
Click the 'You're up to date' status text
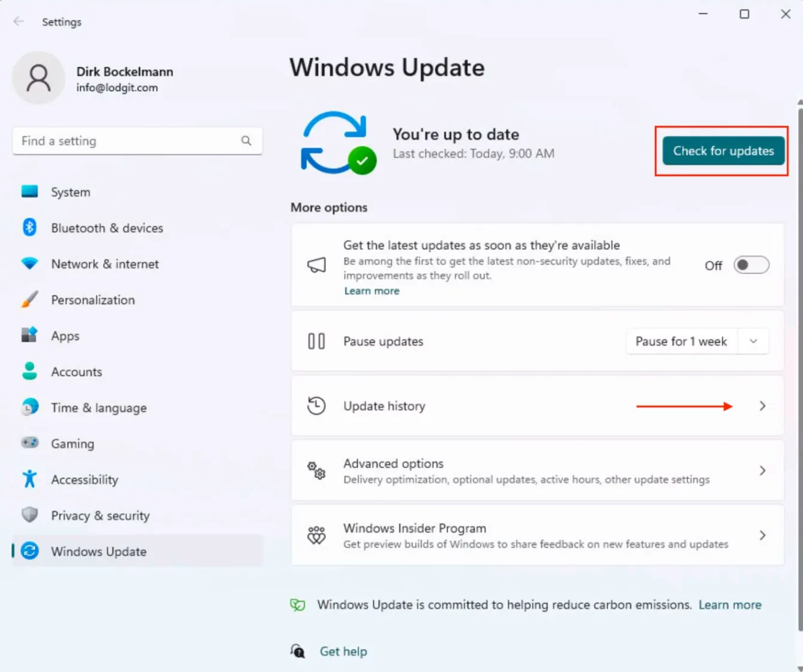pos(455,134)
